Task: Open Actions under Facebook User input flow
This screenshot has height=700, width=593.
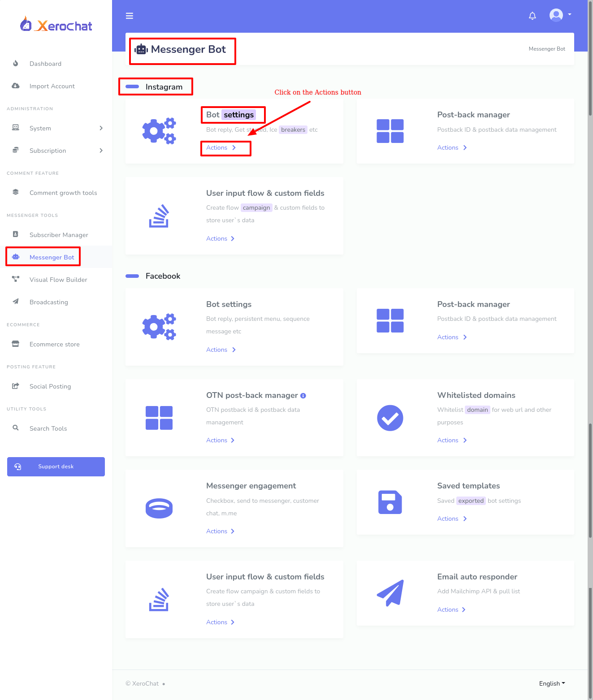Action: click(221, 622)
